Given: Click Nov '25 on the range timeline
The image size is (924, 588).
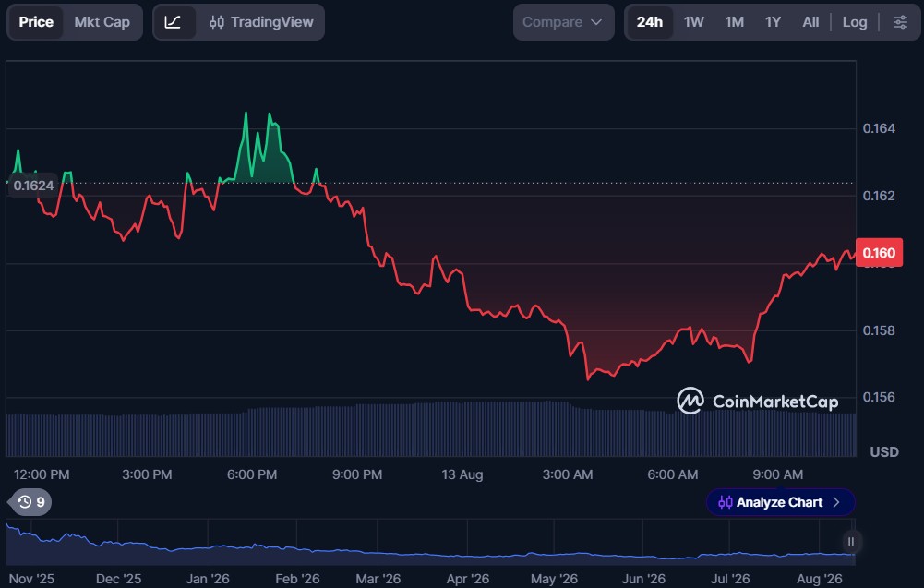Looking at the screenshot, I should tap(31, 579).
